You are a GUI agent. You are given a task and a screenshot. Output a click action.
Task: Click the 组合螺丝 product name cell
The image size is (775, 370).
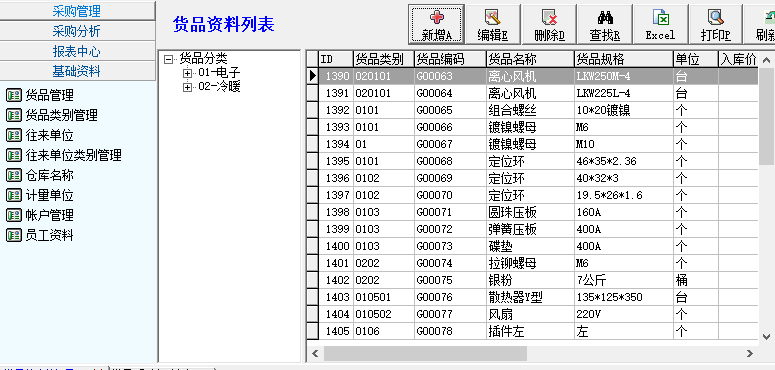pos(530,110)
